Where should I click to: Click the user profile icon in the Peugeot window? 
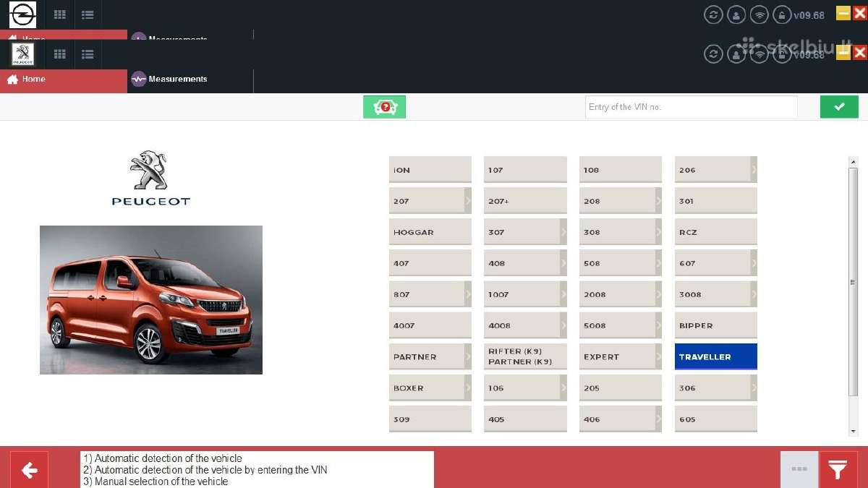click(x=736, y=54)
